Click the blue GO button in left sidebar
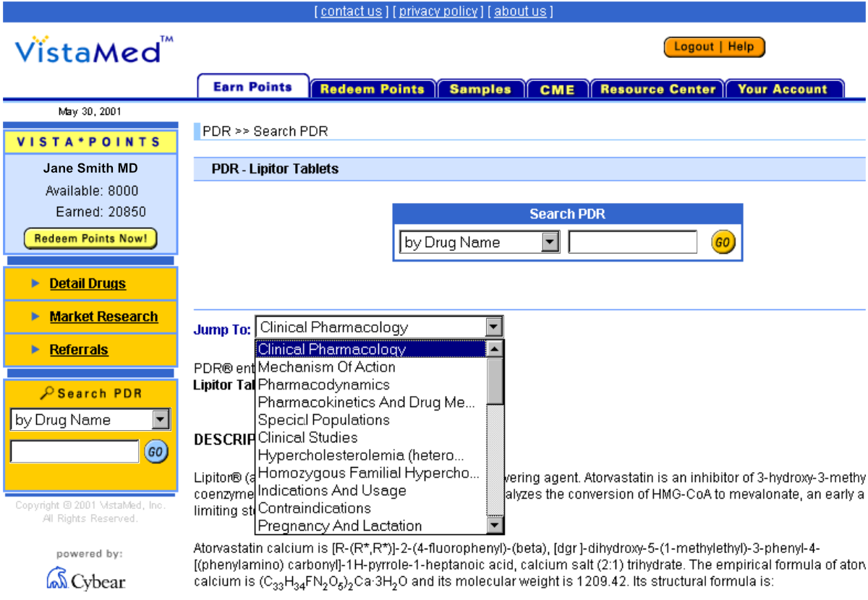Screen dimensions: 868x600 [x=156, y=452]
